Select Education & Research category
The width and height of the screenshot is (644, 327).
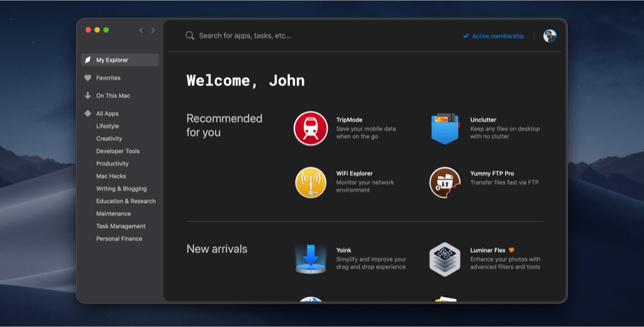(x=126, y=201)
